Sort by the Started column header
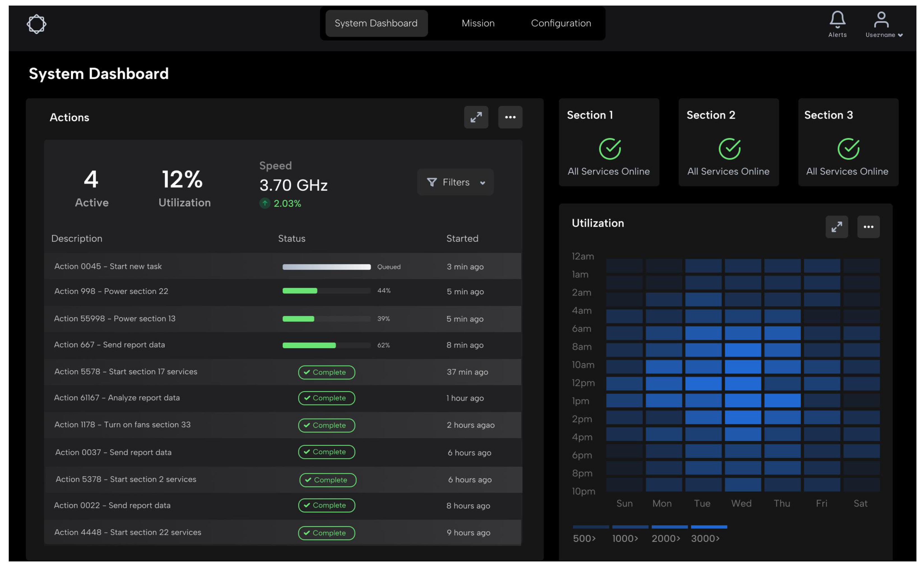This screenshot has width=924, height=572. 462,238
